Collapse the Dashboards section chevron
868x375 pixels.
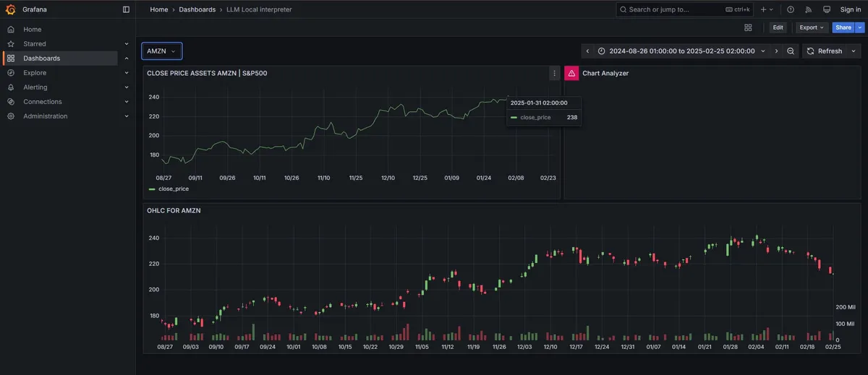tap(127, 59)
